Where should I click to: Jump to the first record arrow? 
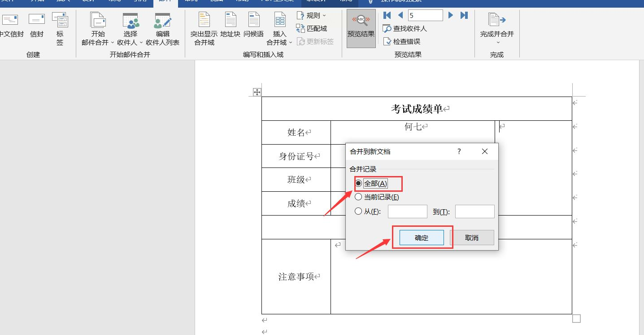(x=387, y=15)
